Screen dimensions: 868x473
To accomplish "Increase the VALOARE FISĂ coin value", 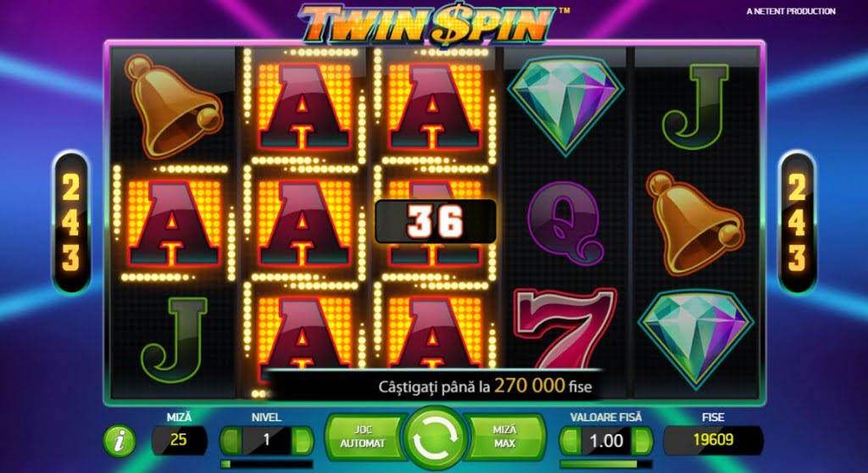I will tap(641, 441).
